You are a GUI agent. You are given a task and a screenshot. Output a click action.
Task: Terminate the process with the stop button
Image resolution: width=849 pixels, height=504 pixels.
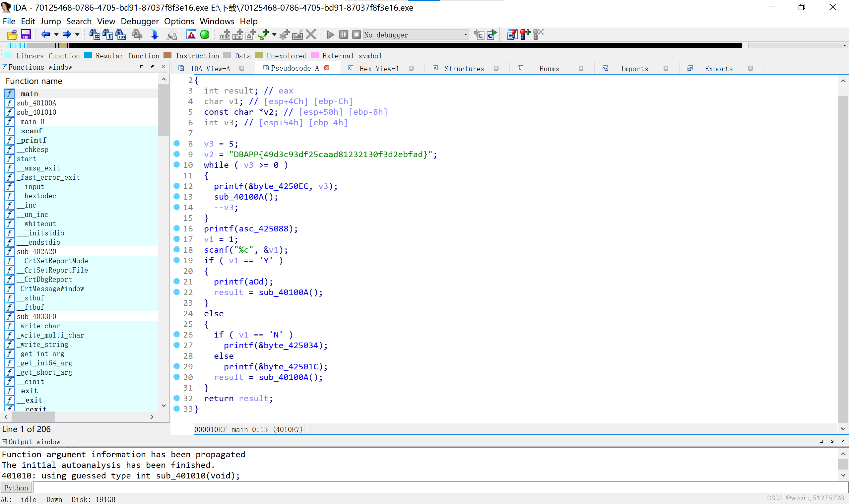pos(356,34)
